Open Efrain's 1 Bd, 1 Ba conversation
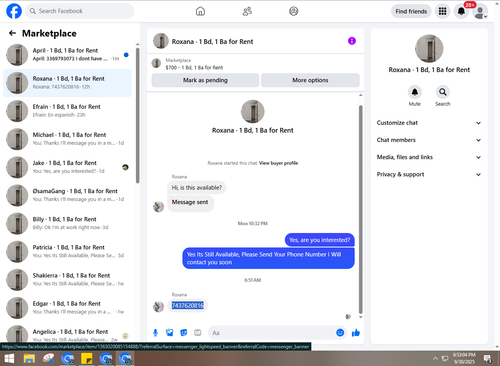This screenshot has width=500, height=366. tap(67, 111)
